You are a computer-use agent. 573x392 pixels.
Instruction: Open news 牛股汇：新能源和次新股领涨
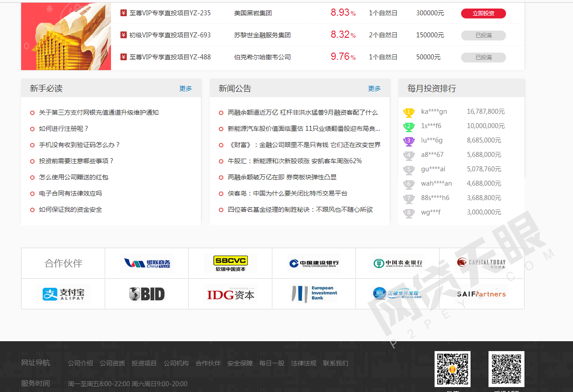[295, 161]
